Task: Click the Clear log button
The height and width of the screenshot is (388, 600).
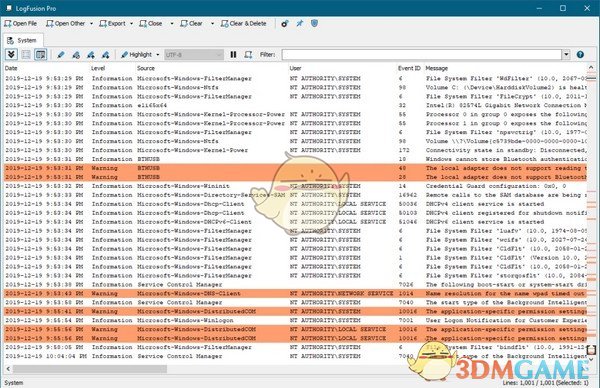Action: [191, 24]
